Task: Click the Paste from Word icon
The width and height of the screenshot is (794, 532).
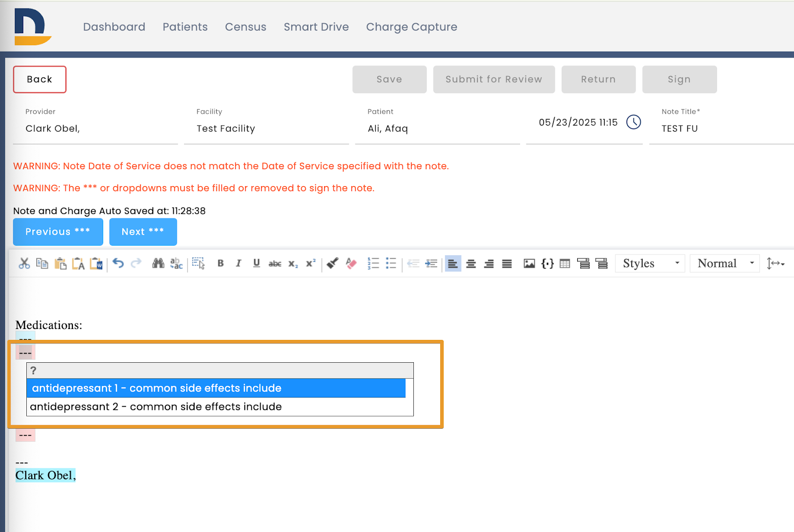Action: coord(97,264)
